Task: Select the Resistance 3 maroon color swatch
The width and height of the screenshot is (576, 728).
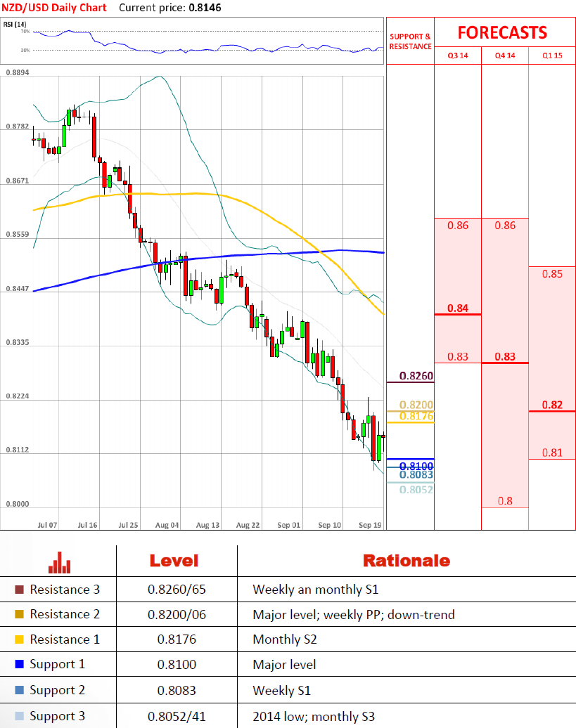Action: point(19,590)
